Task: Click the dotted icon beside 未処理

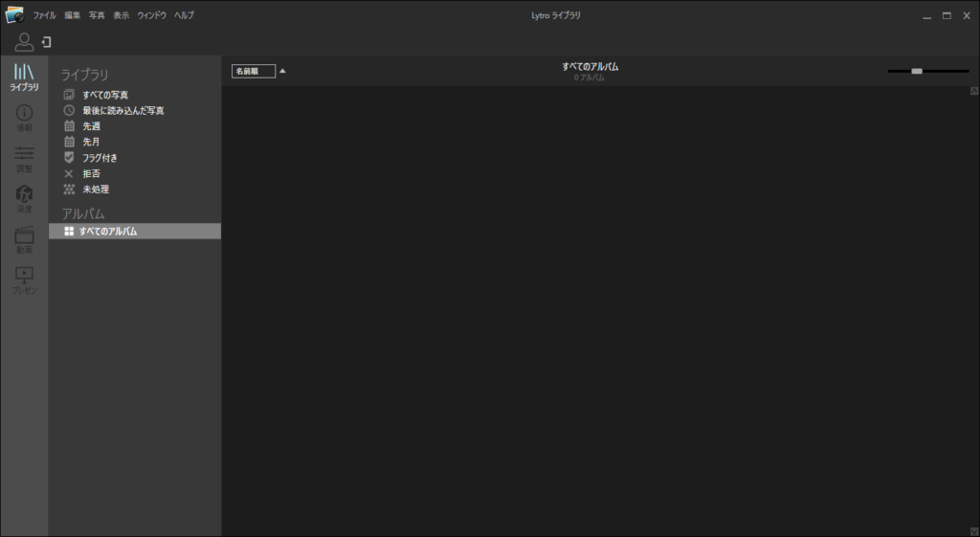Action: tap(69, 189)
